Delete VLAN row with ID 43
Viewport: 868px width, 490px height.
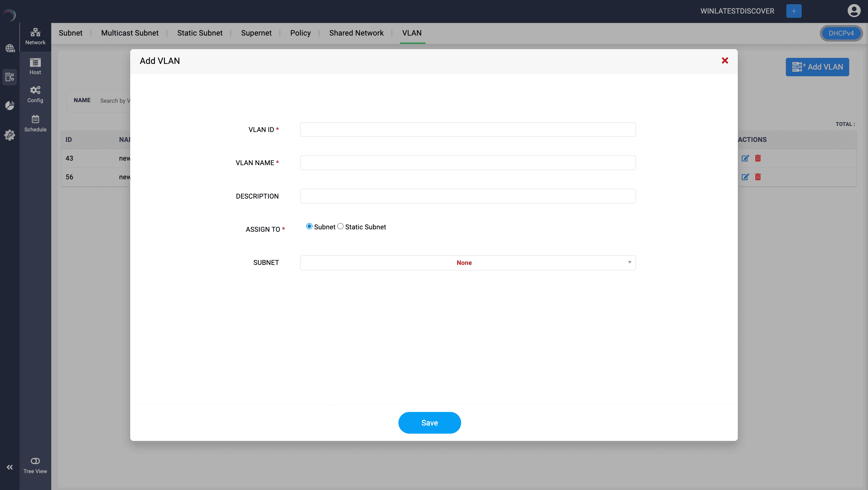click(758, 159)
